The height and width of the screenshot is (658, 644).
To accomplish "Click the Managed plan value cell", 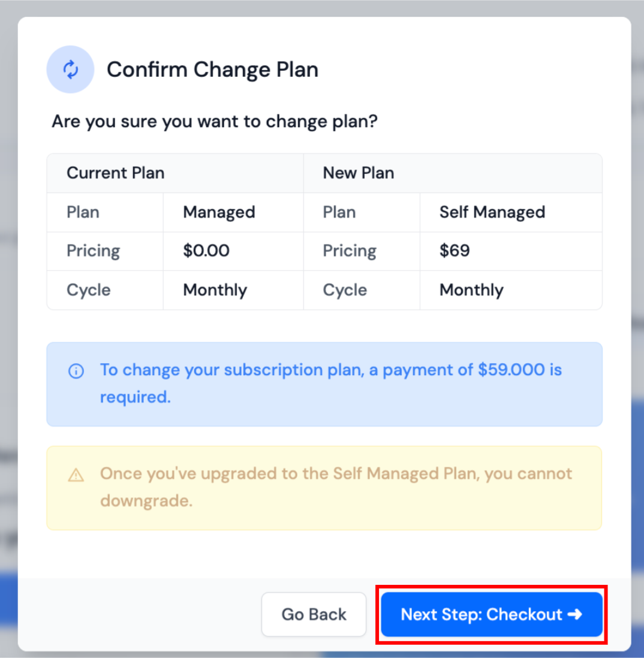I will click(x=219, y=212).
